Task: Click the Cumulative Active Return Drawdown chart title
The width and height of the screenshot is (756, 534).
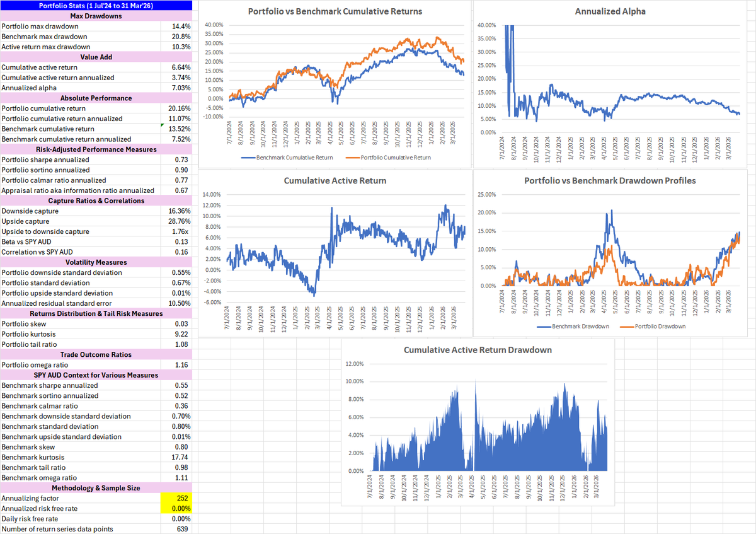Action: pyautogui.click(x=478, y=350)
